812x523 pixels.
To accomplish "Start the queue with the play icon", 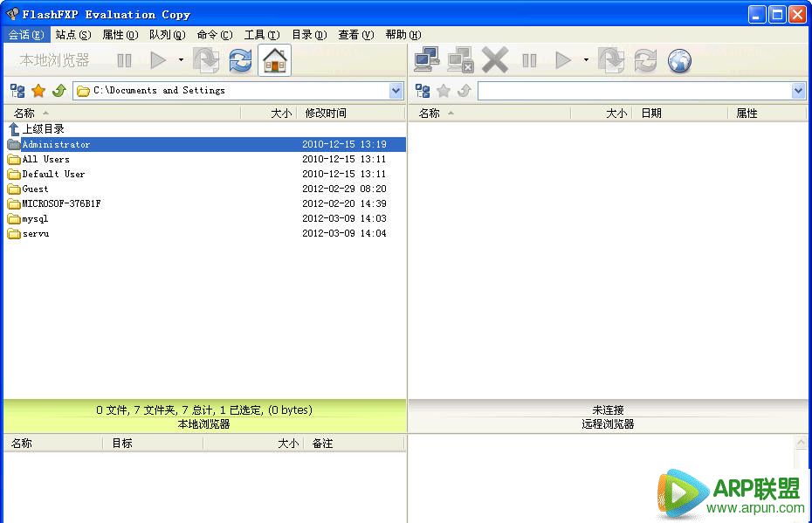I will click(x=158, y=59).
